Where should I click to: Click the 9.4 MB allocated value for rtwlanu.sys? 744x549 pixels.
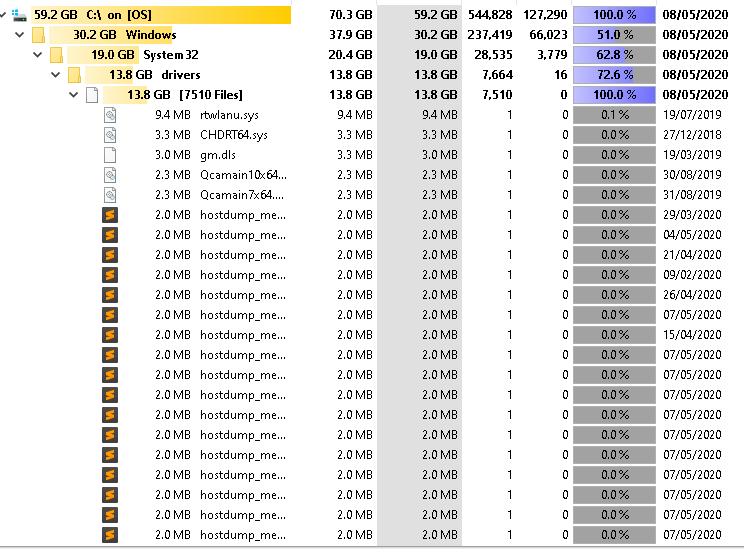click(x=355, y=115)
